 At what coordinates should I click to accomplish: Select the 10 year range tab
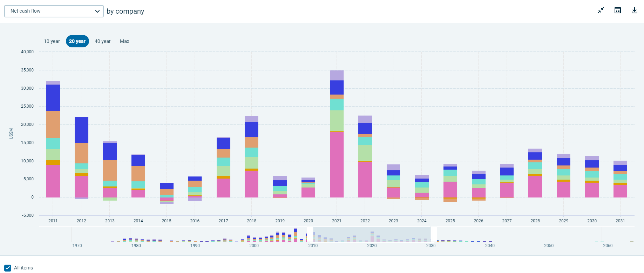tap(52, 41)
